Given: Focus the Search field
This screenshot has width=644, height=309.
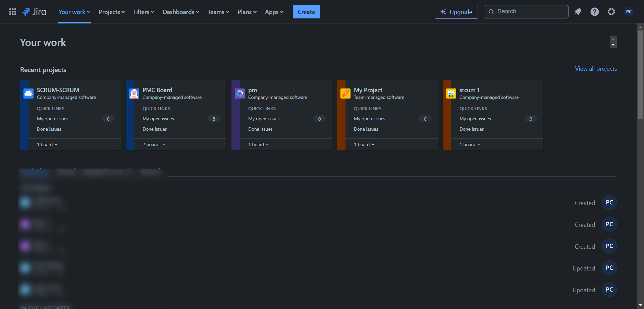Looking at the screenshot, I should [526, 12].
